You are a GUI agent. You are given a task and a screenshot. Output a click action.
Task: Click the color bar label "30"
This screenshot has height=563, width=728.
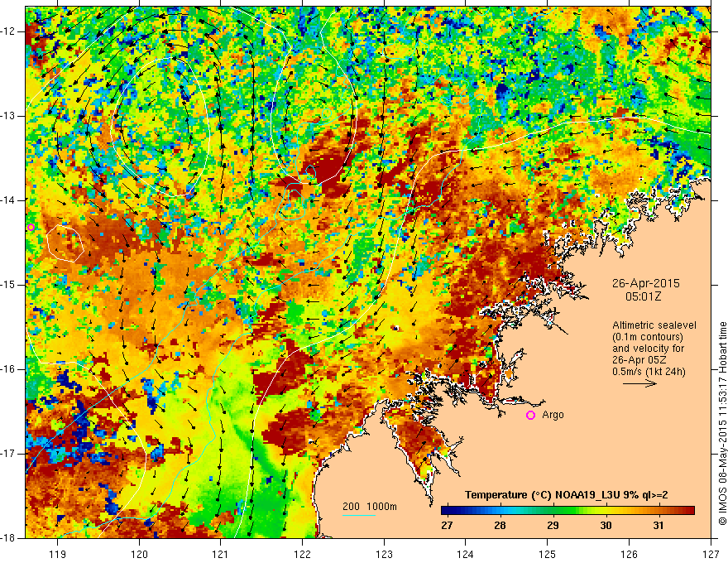[606, 526]
